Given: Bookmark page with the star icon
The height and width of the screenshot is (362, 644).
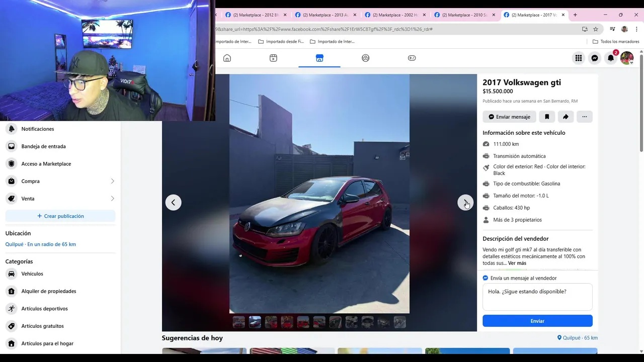Looking at the screenshot, I should tap(596, 29).
